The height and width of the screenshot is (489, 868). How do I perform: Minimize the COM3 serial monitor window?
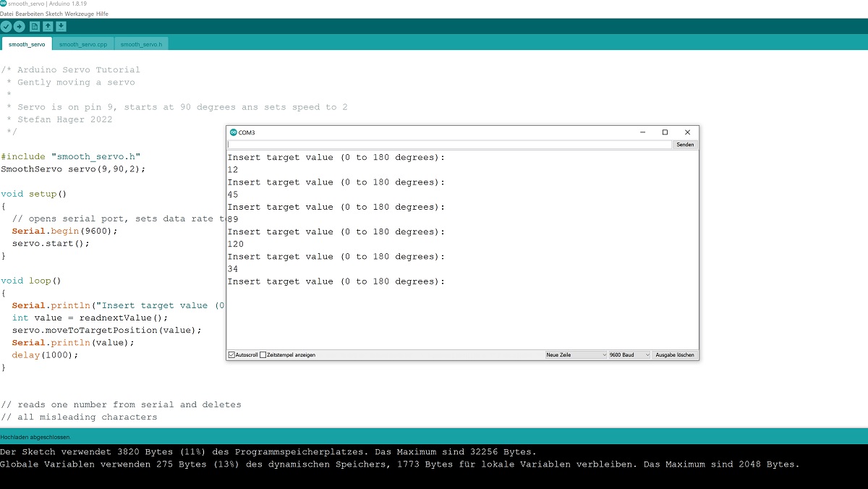[643, 132]
